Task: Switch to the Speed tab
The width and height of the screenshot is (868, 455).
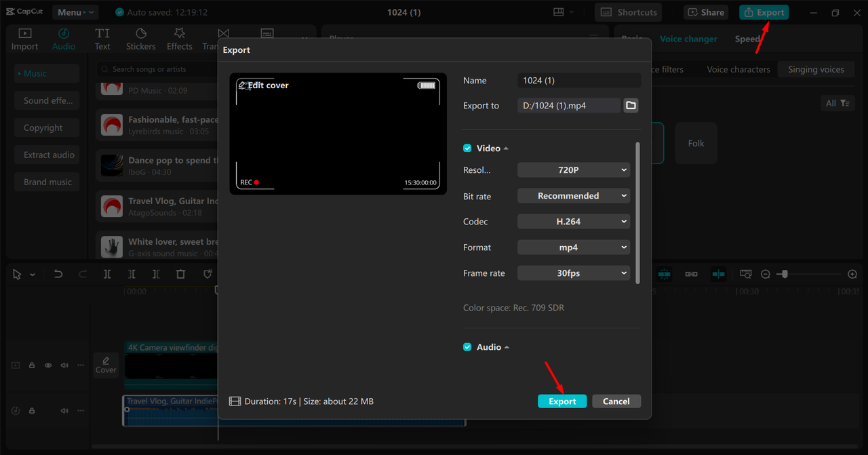Action: (747, 39)
